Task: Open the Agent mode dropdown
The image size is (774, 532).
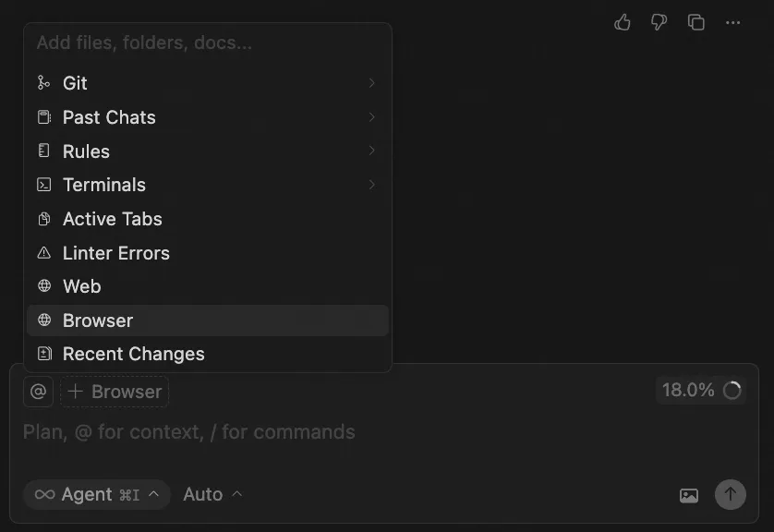Action: tap(97, 494)
